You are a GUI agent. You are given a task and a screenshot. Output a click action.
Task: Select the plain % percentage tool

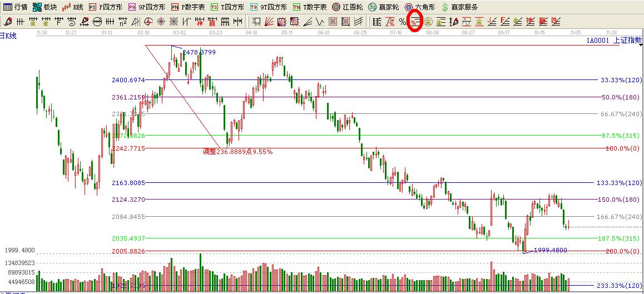tap(402, 22)
